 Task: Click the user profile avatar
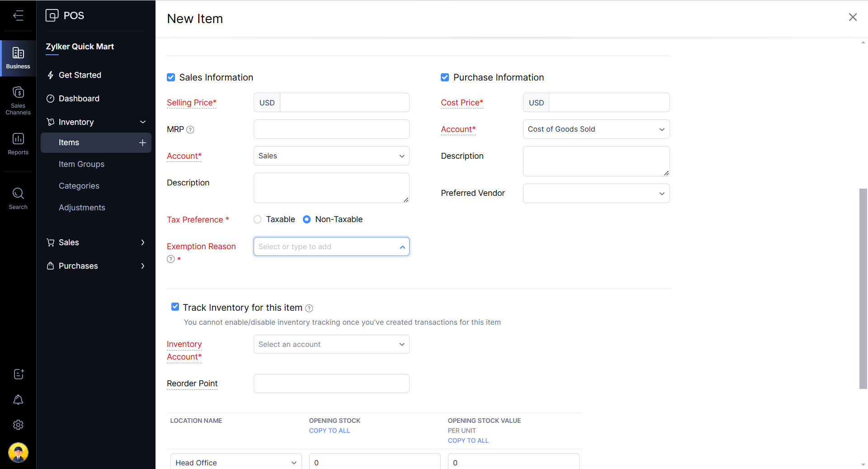tap(18, 452)
